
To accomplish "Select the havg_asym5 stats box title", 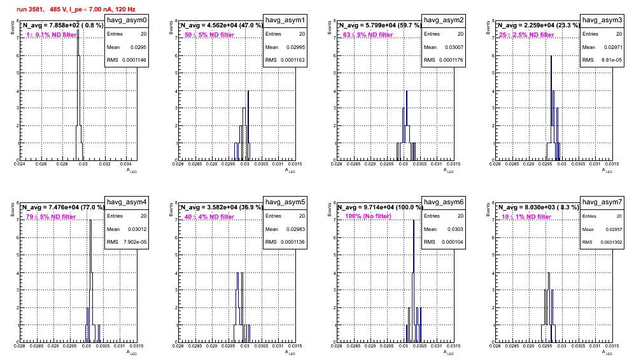I will [x=285, y=202].
